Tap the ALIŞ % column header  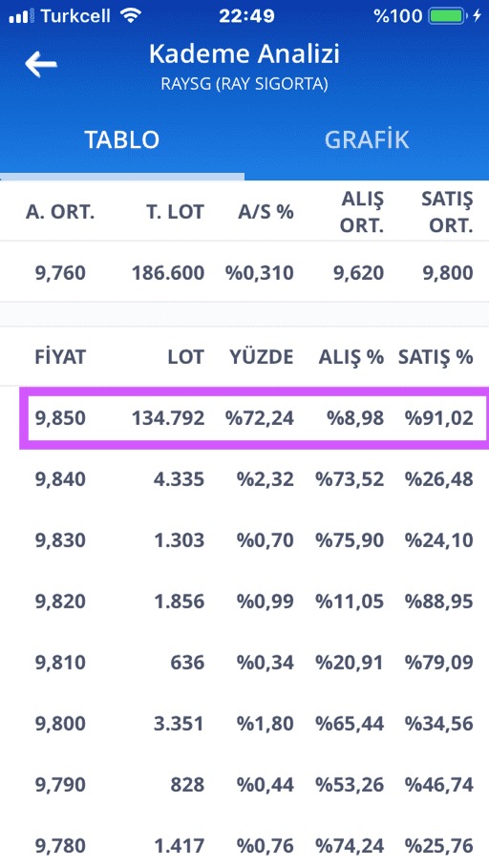coord(351,357)
